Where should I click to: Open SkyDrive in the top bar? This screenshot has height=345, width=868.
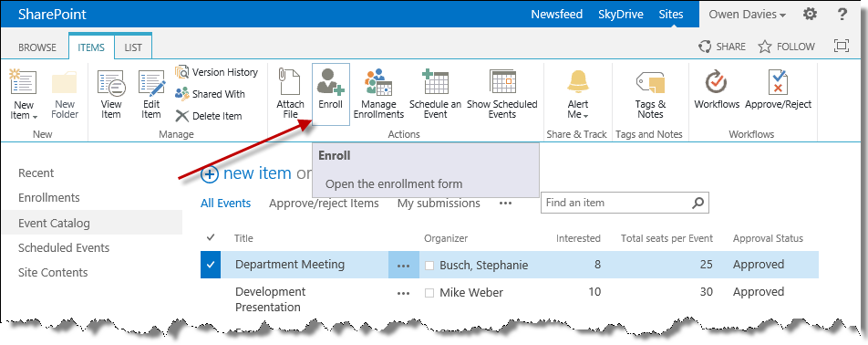(x=621, y=15)
